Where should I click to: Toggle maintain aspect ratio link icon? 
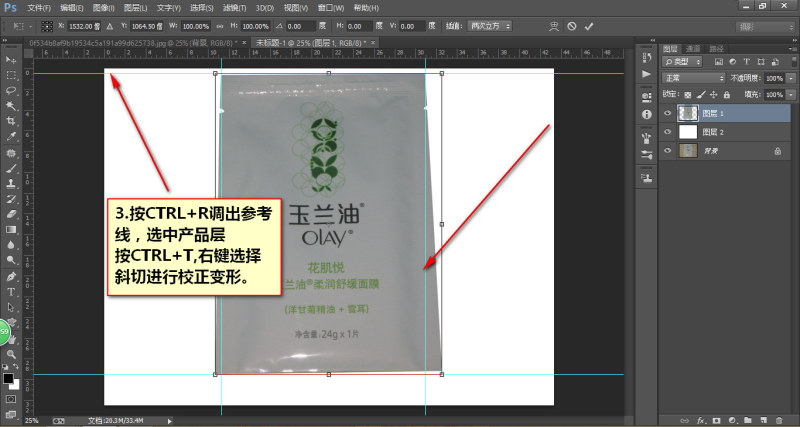click(x=220, y=26)
